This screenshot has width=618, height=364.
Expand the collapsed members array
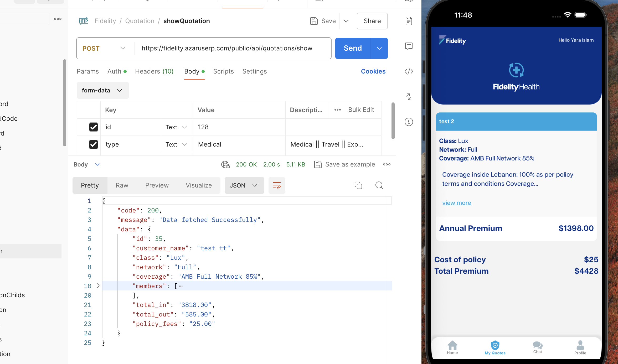[98, 286]
